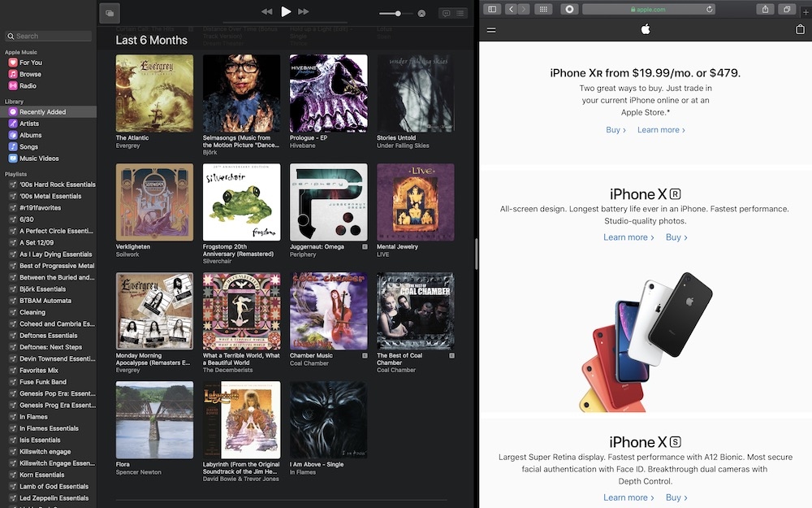Viewport: 812px width, 508px height.
Task: Open the Up Next list icon
Action: click(x=460, y=14)
